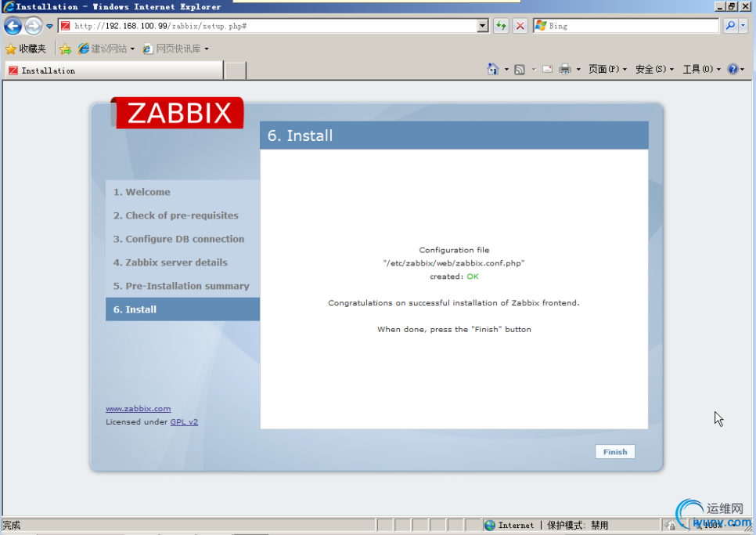Click the browser Back arrow button
Screen dimensions: 756x535
13,26
